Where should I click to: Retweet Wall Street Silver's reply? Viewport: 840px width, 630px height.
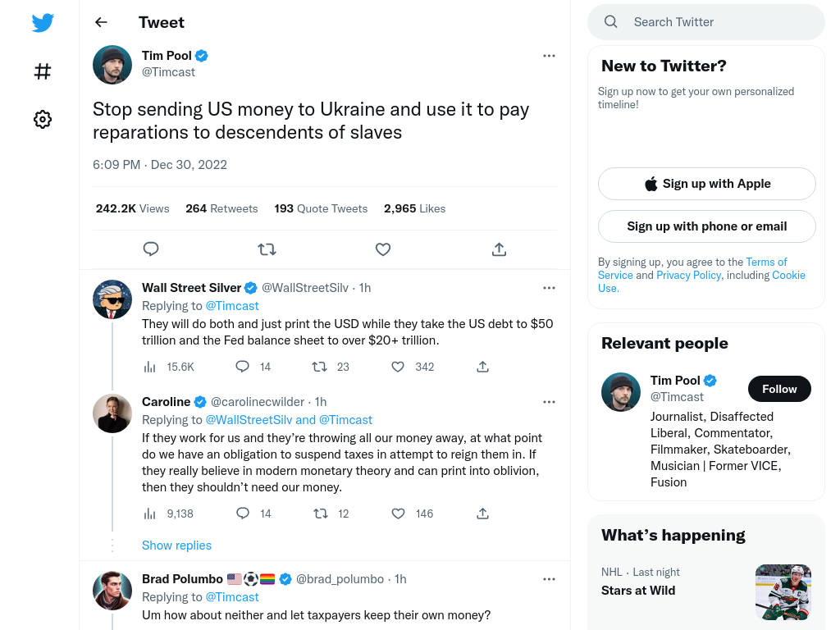pos(320,367)
